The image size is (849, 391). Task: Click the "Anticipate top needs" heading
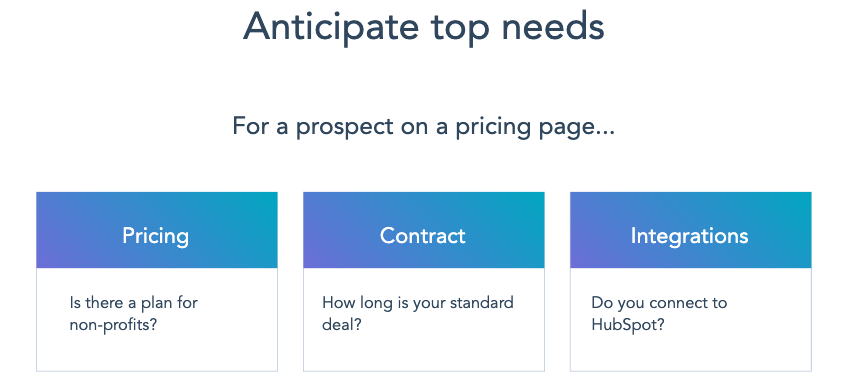(x=423, y=26)
